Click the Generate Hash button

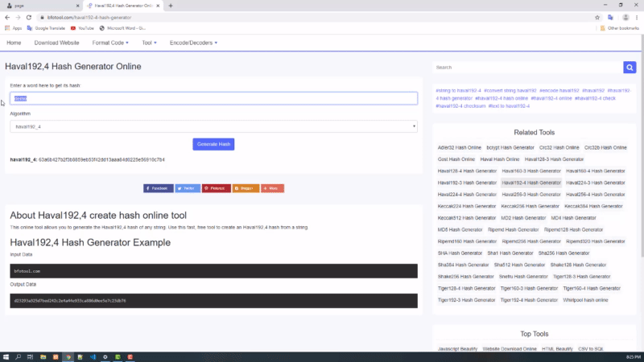[213, 144]
